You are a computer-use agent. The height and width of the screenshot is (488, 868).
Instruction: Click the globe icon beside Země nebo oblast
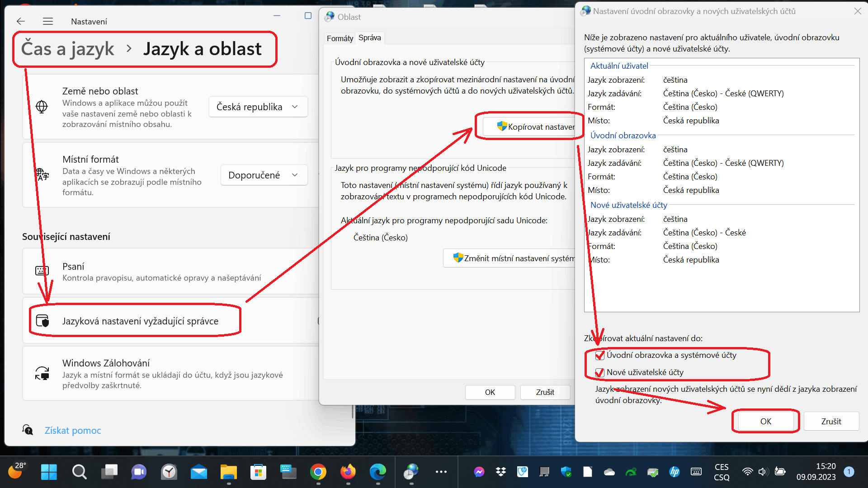click(x=42, y=107)
